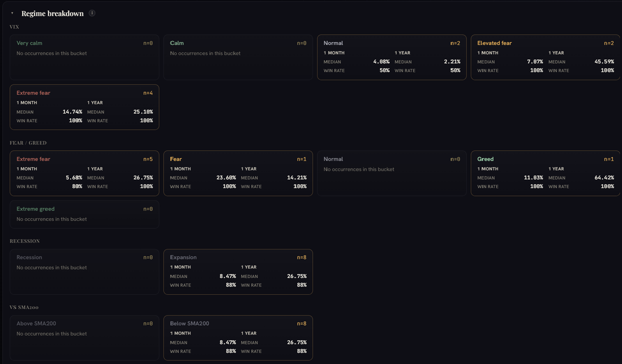
Task: Select the Extreme greed bucket
Action: pos(85,214)
